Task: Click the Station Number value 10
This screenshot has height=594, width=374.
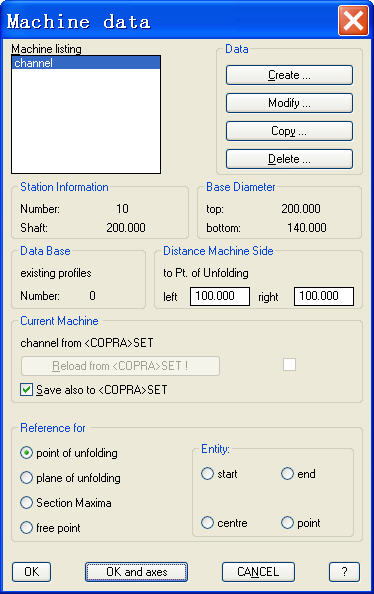Action: (122, 209)
